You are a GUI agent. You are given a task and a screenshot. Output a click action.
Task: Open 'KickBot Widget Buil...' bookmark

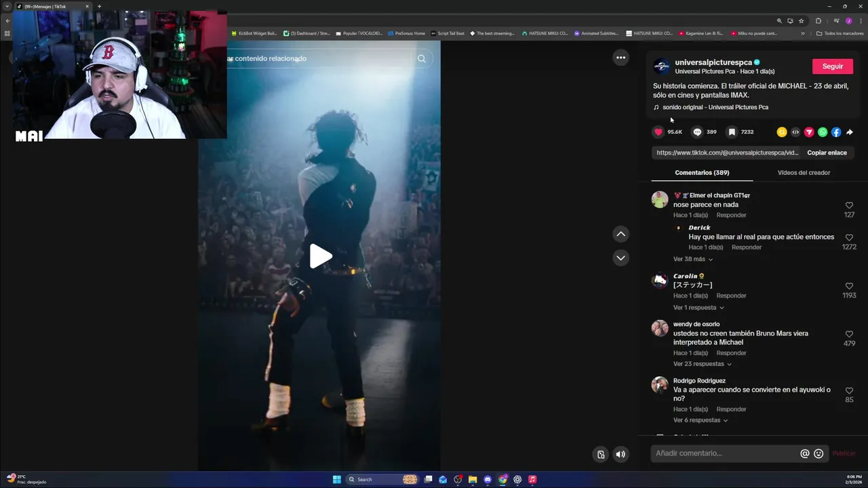tap(254, 33)
